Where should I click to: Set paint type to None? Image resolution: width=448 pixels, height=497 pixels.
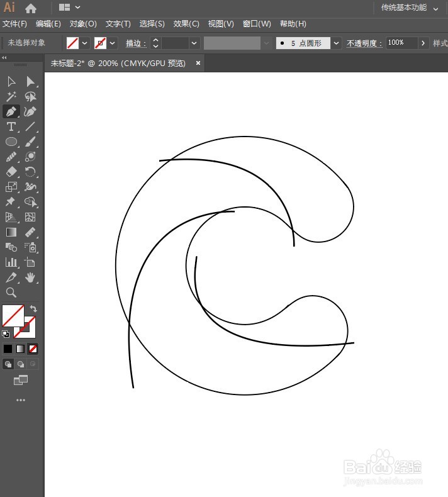point(33,349)
